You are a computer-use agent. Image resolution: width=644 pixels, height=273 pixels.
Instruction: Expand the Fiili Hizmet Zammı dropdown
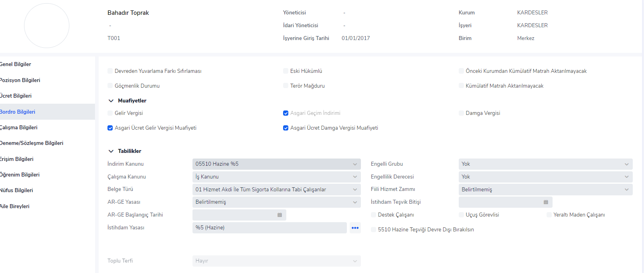(x=545, y=189)
